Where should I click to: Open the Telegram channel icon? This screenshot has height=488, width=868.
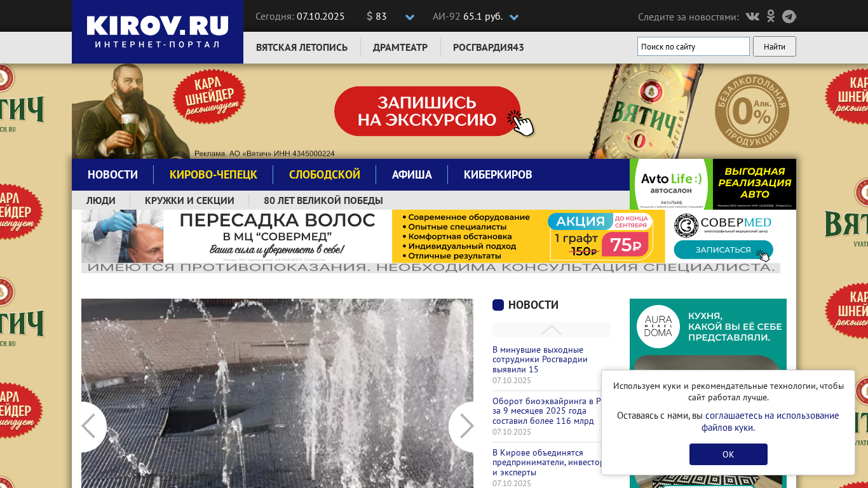tap(789, 17)
